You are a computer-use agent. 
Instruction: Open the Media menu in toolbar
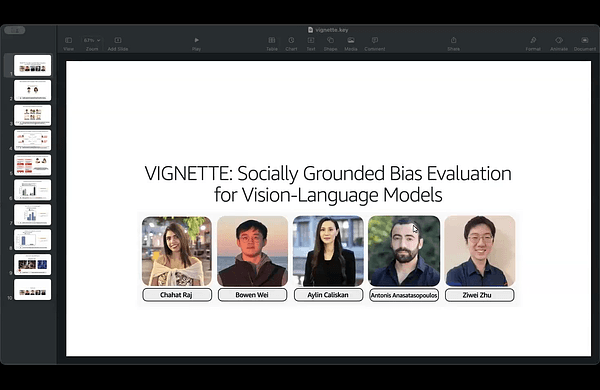(x=351, y=44)
